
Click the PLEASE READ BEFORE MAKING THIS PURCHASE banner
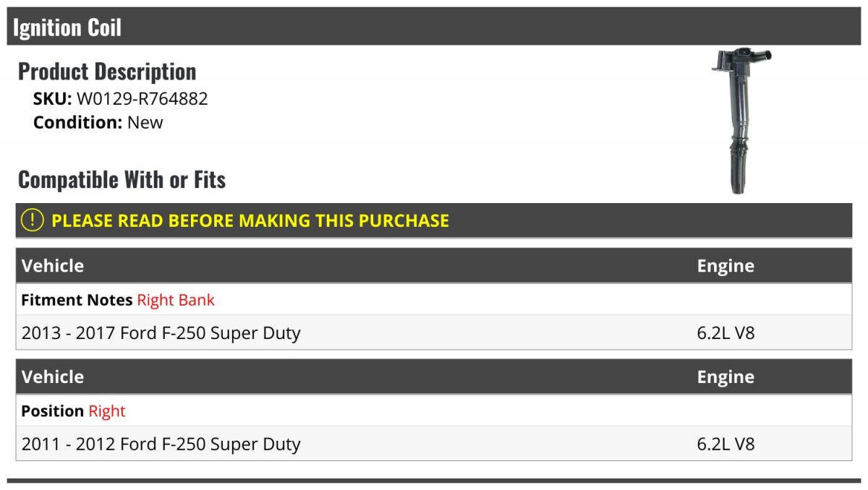coord(434,220)
